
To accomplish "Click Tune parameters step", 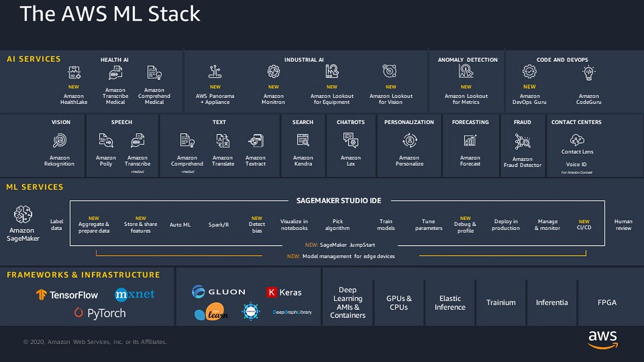I will tap(429, 225).
